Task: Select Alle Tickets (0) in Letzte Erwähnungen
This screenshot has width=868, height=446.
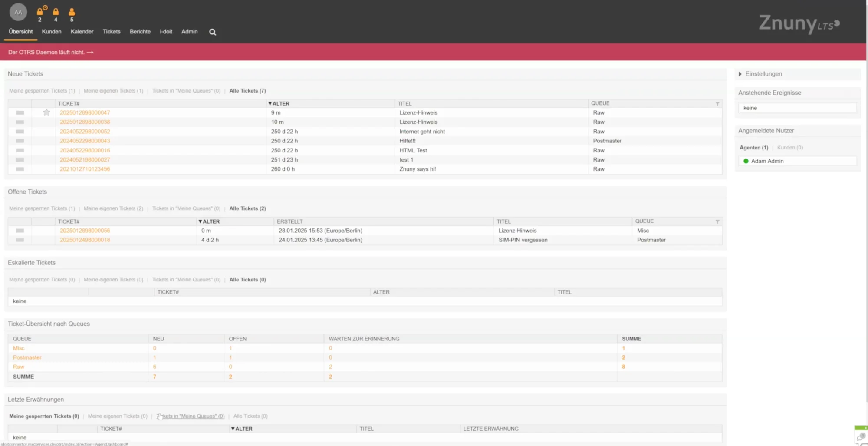Action: (x=250, y=416)
